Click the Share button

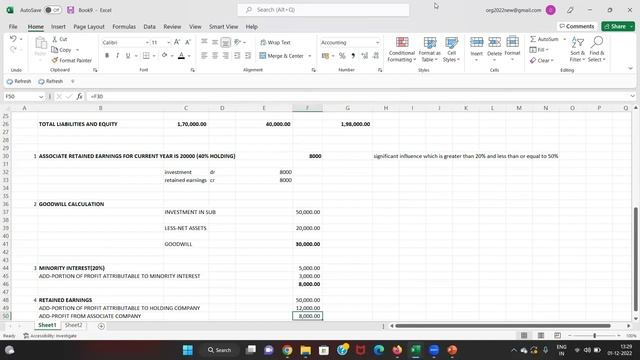pos(618,26)
